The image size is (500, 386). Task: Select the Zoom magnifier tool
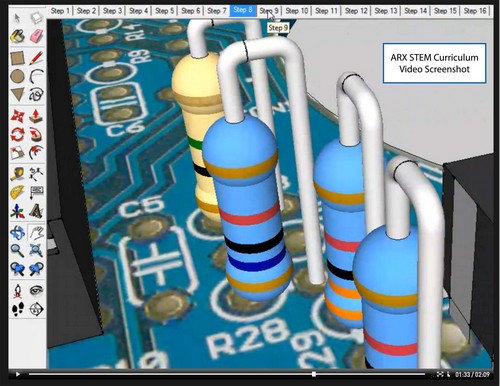tap(17, 250)
